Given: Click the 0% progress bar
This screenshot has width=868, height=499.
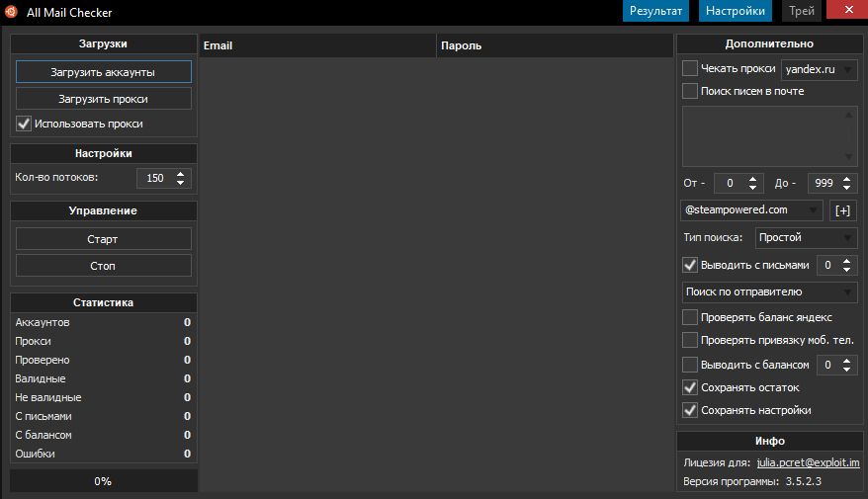Looking at the screenshot, I should tap(104, 481).
